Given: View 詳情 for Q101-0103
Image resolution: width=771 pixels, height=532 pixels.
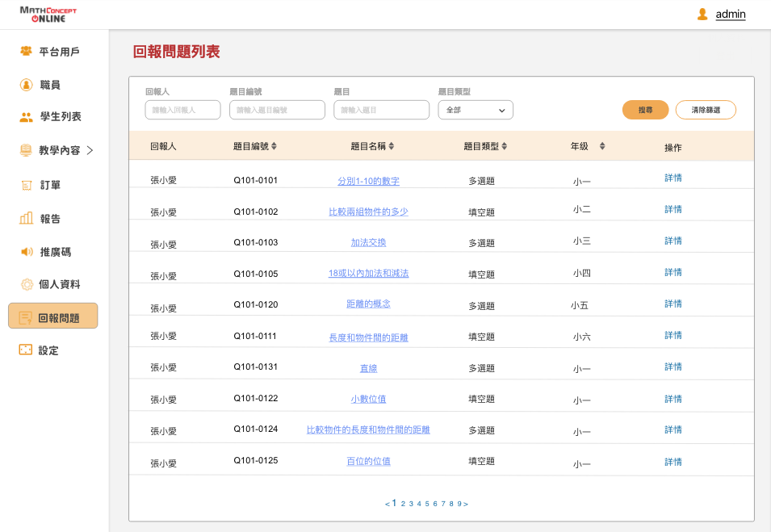Looking at the screenshot, I should (x=673, y=241).
